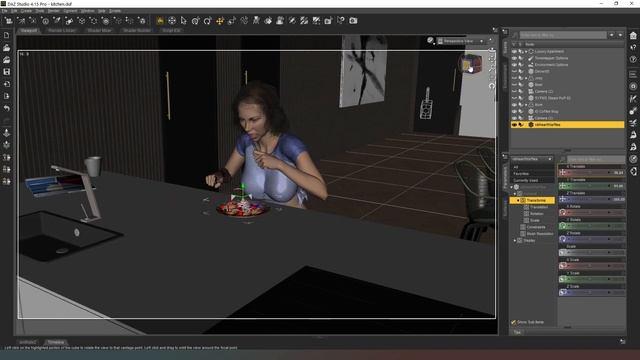The width and height of the screenshot is (640, 360).
Task: Click the Scene pane search field
Action: [562, 36]
